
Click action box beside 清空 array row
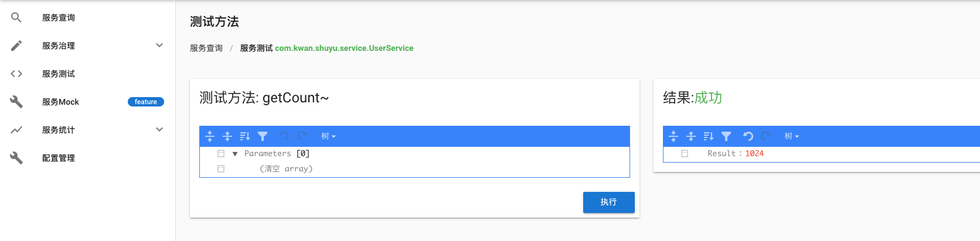221,169
